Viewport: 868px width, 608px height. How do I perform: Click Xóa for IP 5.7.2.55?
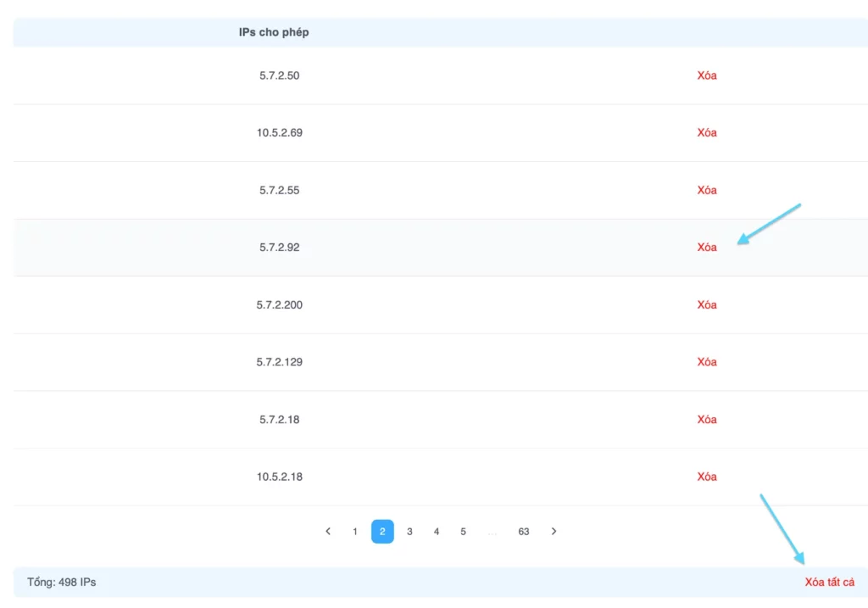point(707,190)
